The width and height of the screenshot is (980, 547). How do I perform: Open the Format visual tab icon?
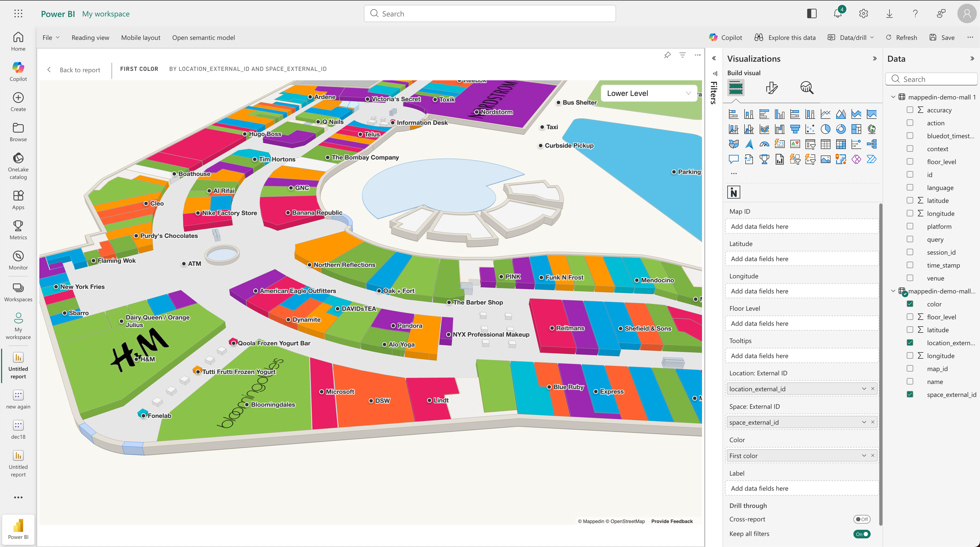point(772,88)
